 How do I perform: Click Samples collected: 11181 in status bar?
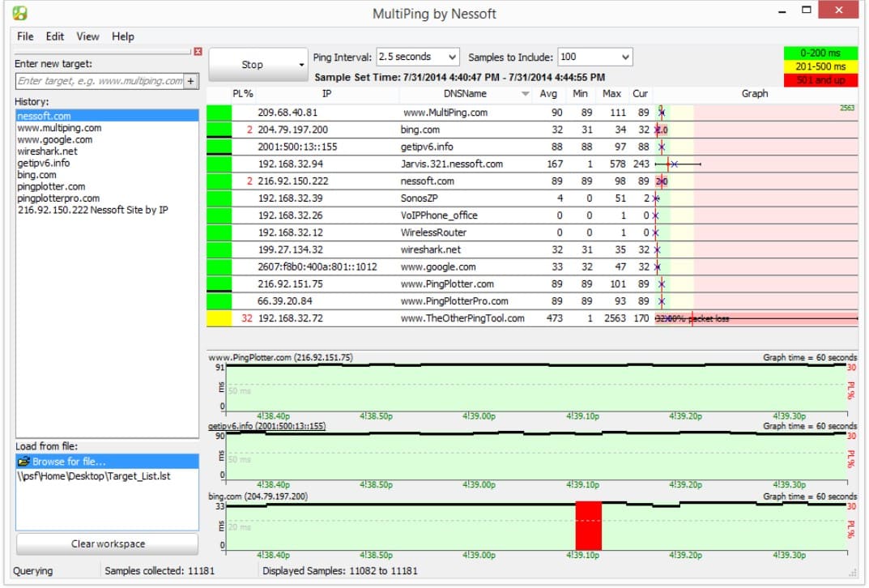pos(160,571)
